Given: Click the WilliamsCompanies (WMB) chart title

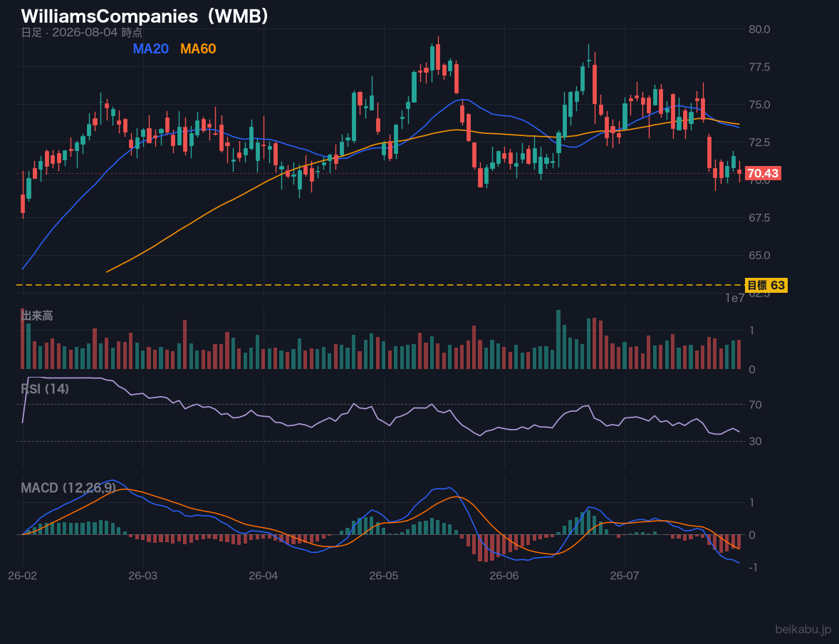Looking at the screenshot, I should click(x=145, y=16).
